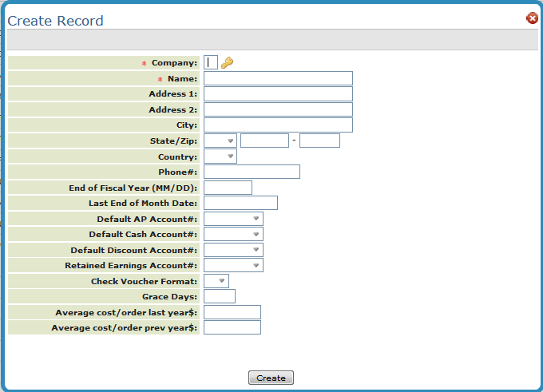Expand Default Discount Account# dropdown

click(x=233, y=250)
